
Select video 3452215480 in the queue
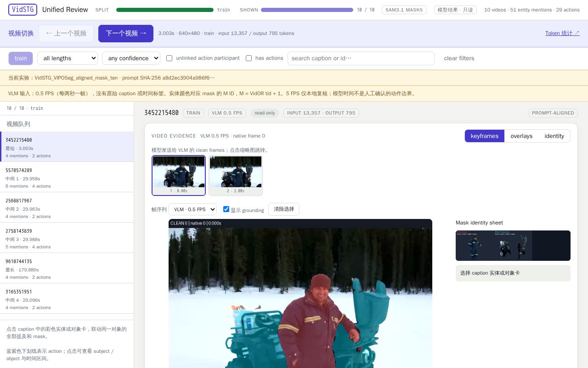tap(67, 147)
